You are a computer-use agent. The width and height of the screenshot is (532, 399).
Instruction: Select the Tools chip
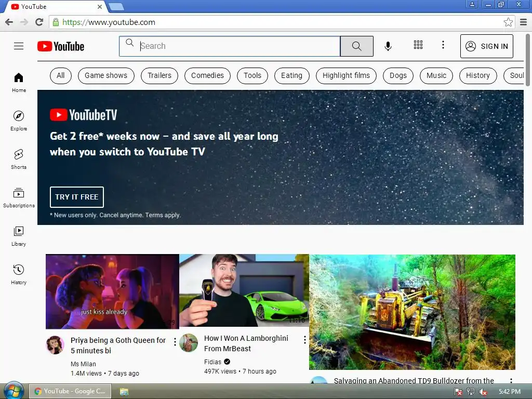(252, 75)
